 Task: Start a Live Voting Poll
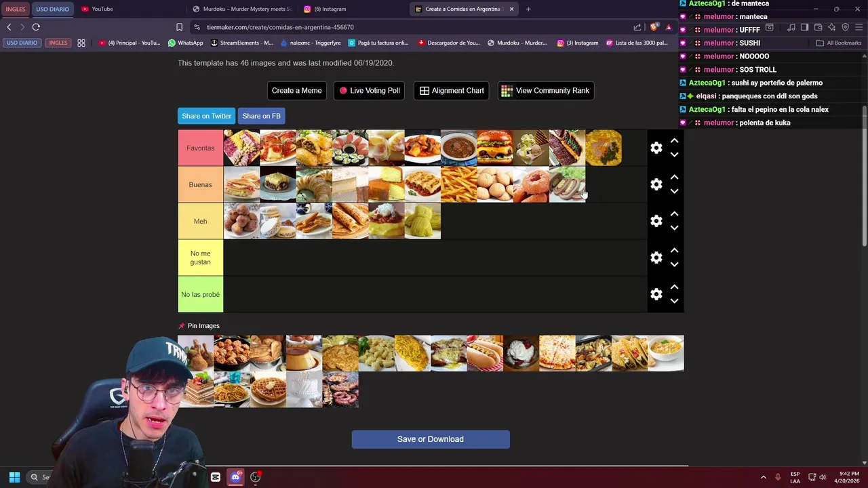pyautogui.click(x=369, y=90)
